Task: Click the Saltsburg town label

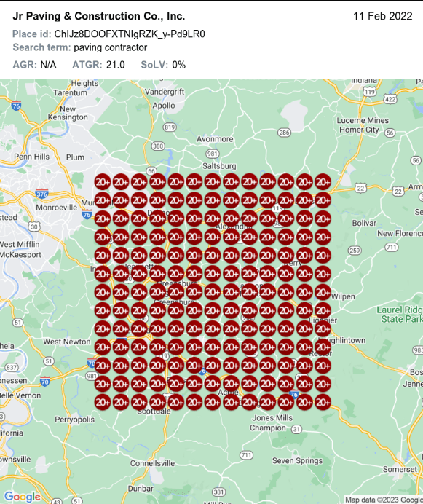Action: click(x=219, y=166)
